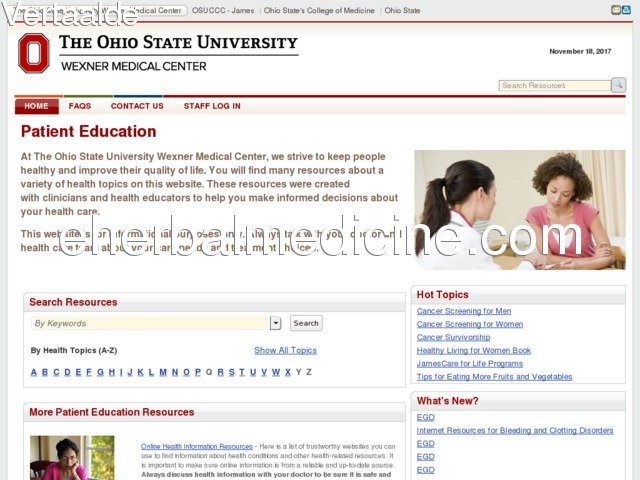Select health topic letter S

231,372
